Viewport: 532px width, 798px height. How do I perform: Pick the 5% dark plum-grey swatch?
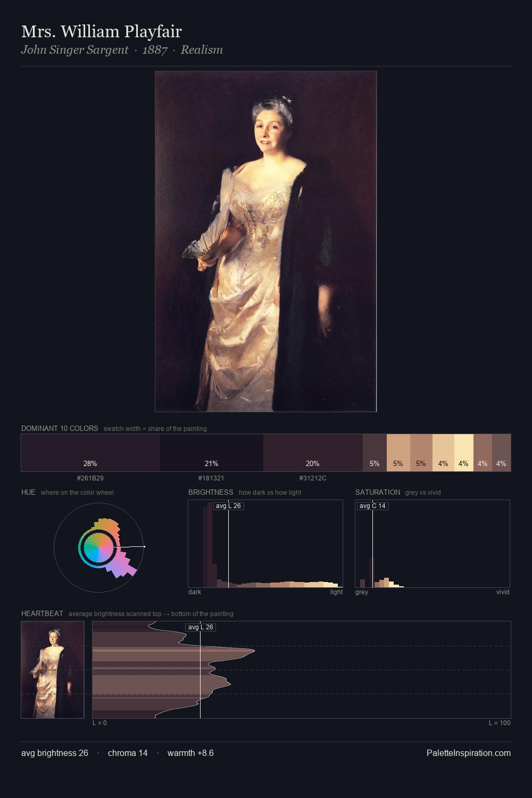[x=375, y=453]
